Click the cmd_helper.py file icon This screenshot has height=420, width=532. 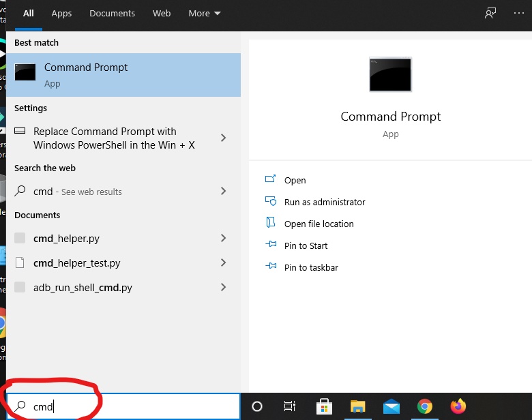20,238
